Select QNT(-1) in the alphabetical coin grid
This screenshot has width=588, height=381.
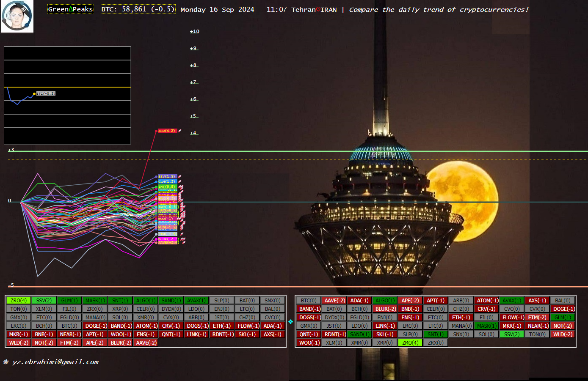(x=309, y=334)
